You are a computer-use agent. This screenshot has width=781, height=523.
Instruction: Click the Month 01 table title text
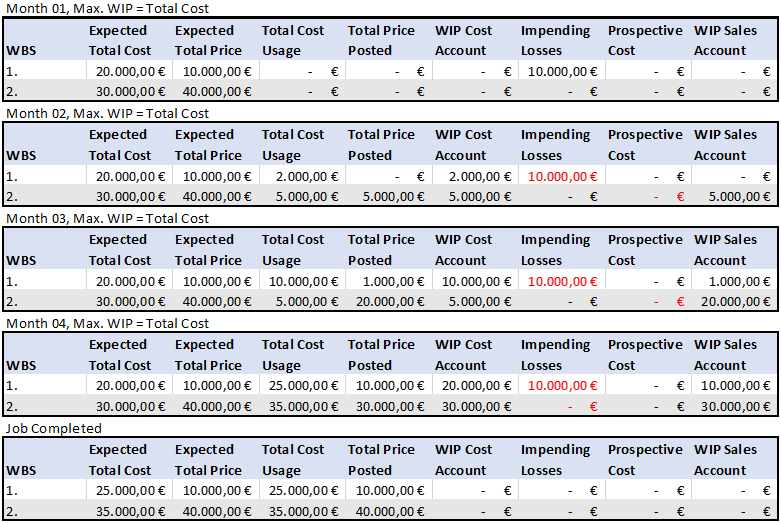click(107, 9)
